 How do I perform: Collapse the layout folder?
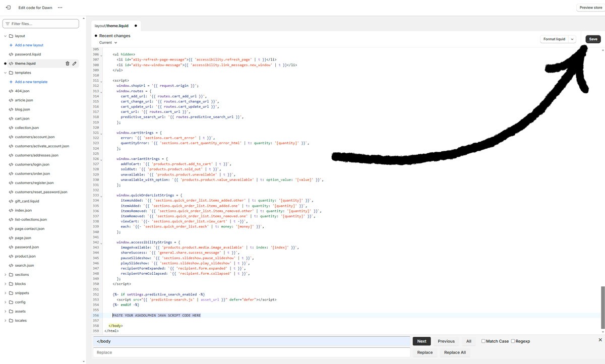click(x=5, y=36)
